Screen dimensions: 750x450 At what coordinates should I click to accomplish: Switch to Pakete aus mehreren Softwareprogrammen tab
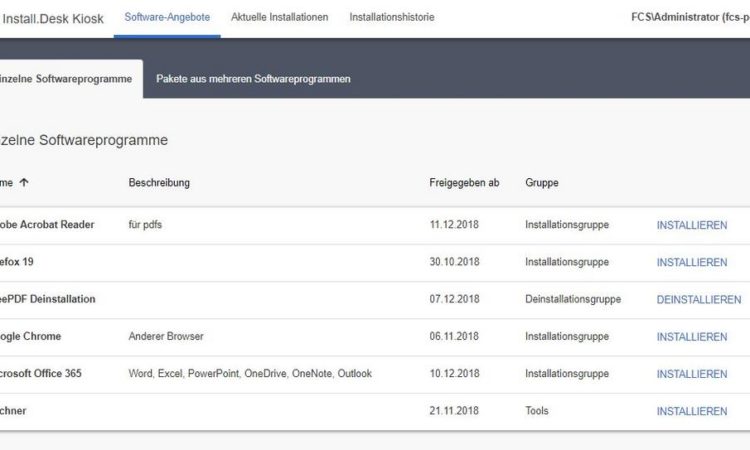click(x=253, y=79)
